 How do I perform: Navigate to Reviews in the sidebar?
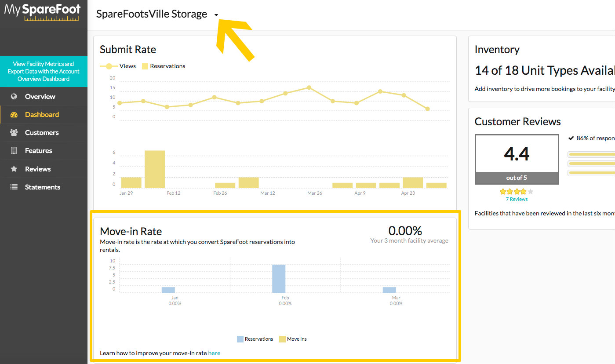click(44, 169)
